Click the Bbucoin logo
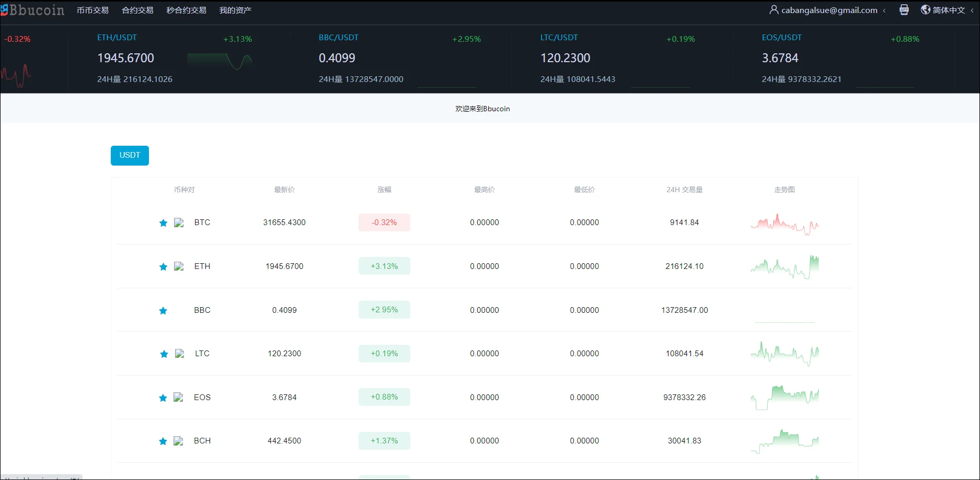 click(x=32, y=10)
